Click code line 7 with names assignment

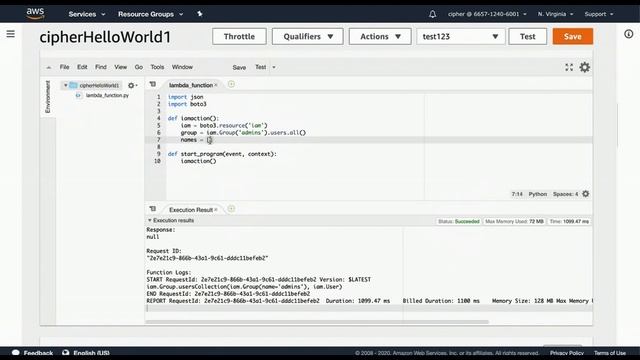tap(369, 140)
